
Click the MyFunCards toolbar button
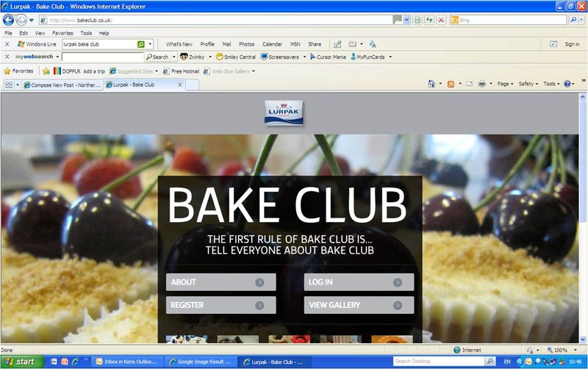(x=368, y=57)
